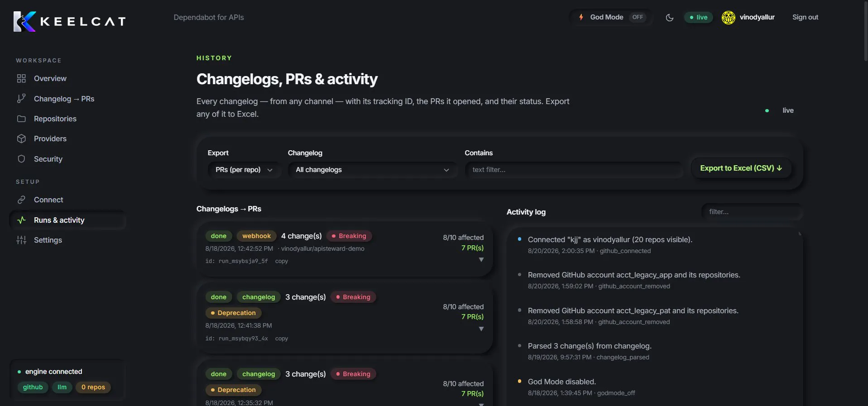
Task: Click the live status badge in header
Action: (698, 17)
